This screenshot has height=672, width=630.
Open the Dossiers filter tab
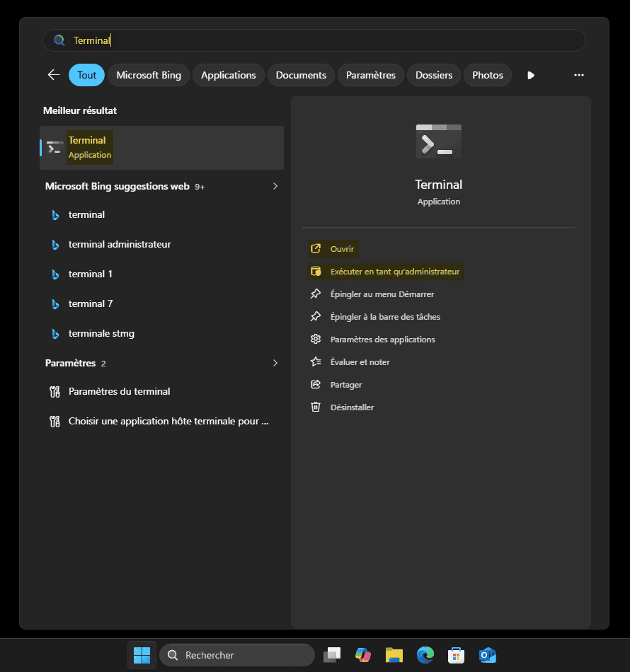[x=434, y=75]
